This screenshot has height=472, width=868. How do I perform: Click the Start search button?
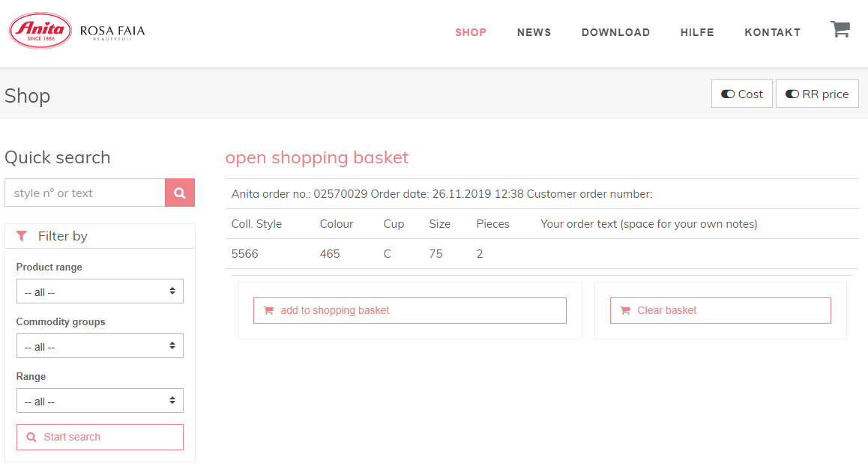click(x=100, y=437)
